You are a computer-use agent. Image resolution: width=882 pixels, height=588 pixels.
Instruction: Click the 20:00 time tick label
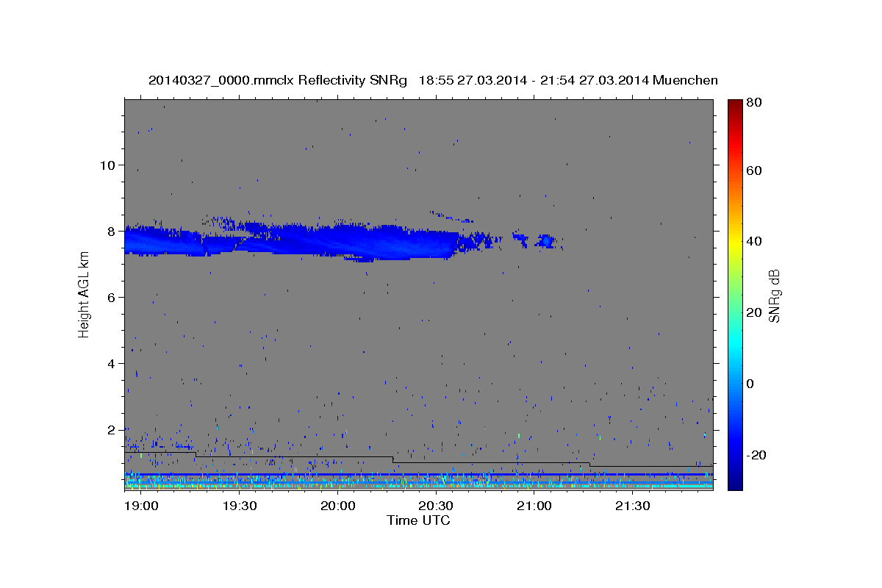coord(338,506)
